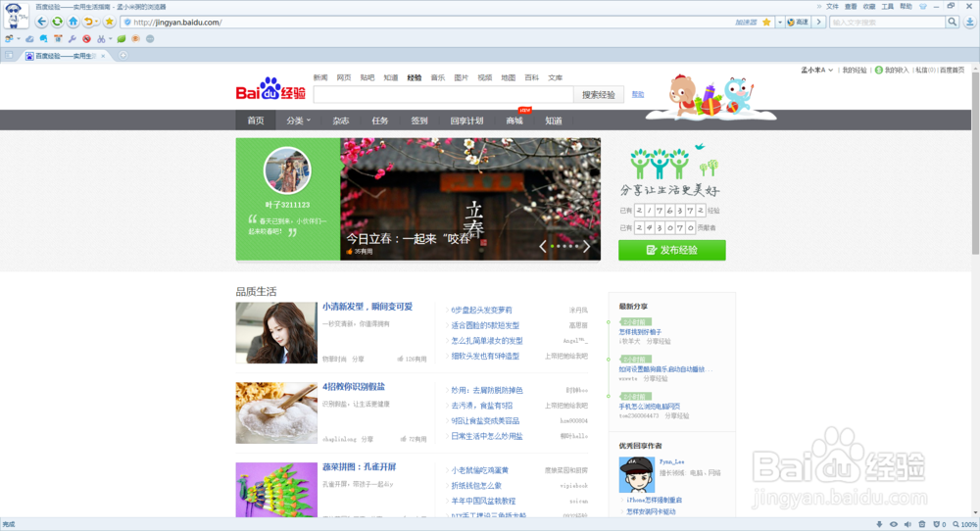Click the shield block counter in status bar

[x=940, y=525]
